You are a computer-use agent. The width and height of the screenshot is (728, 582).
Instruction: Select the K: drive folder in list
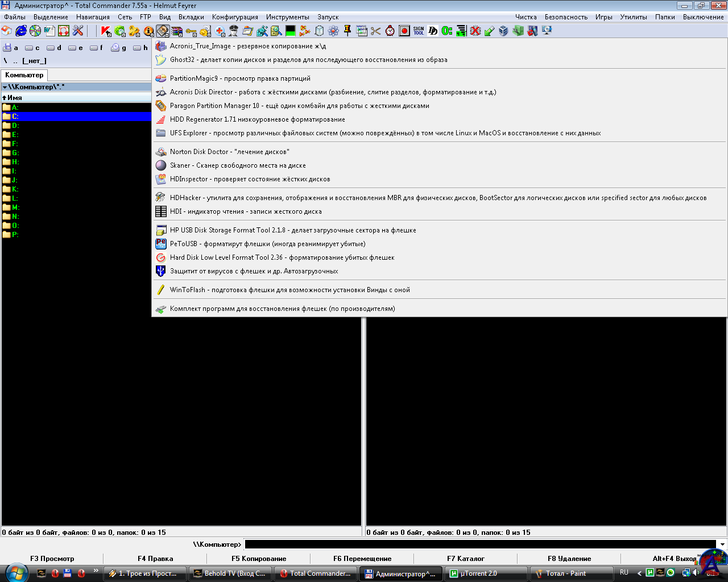(15, 189)
